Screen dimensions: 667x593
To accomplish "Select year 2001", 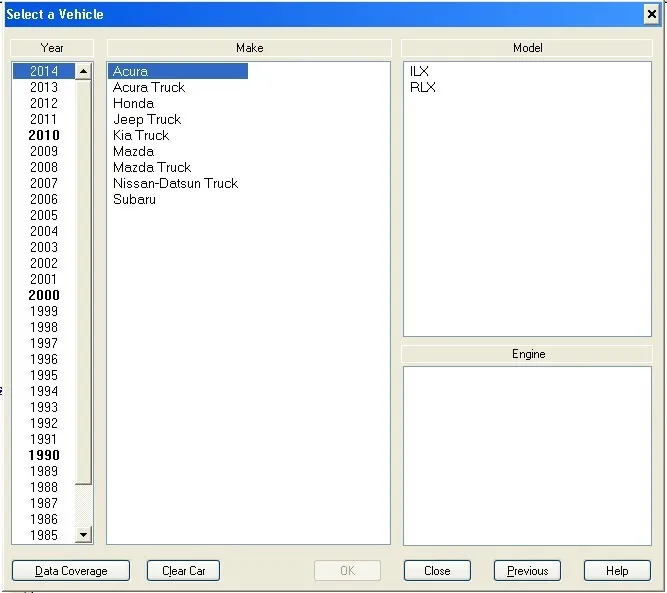I will click(44, 279).
